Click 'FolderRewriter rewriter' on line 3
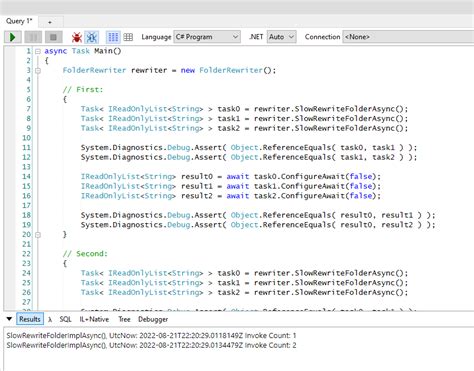 coord(115,70)
